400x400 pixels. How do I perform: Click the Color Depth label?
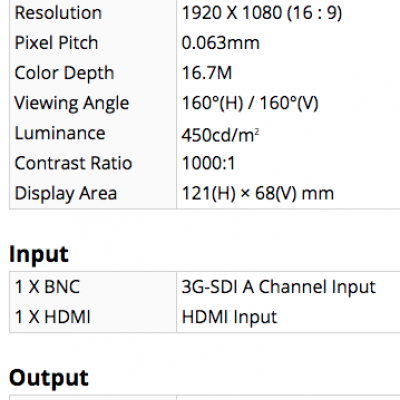tap(64, 73)
